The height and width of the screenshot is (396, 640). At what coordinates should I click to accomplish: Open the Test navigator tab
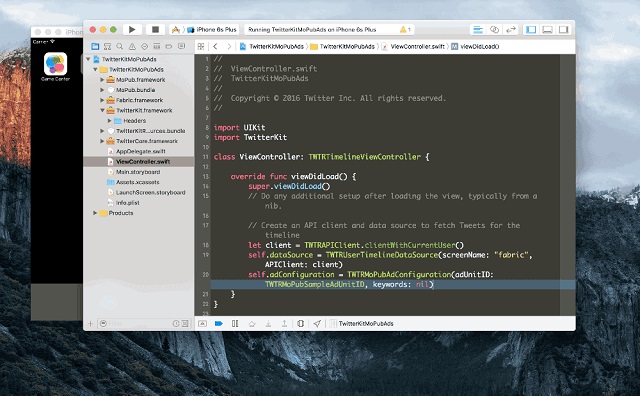click(144, 46)
